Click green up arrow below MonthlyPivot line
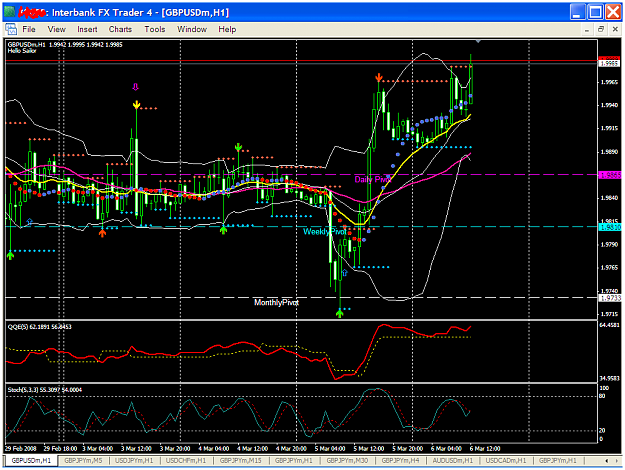The width and height of the screenshot is (625, 470). click(339, 314)
